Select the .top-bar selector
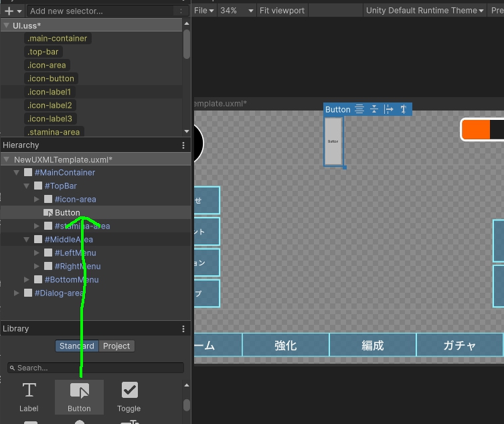The height and width of the screenshot is (424, 504). point(43,52)
